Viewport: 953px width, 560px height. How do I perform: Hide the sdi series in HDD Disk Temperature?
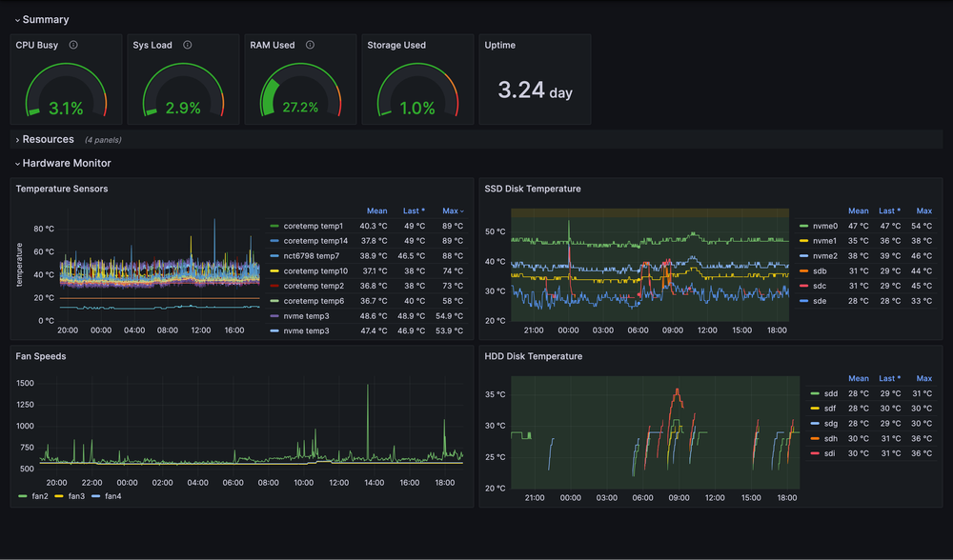point(828,453)
